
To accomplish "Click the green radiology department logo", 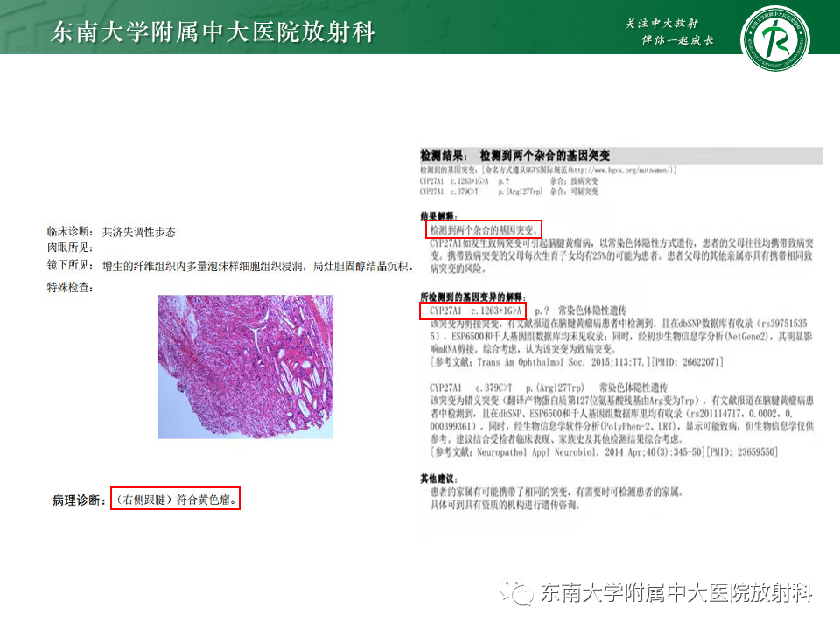I will coord(774,38).
